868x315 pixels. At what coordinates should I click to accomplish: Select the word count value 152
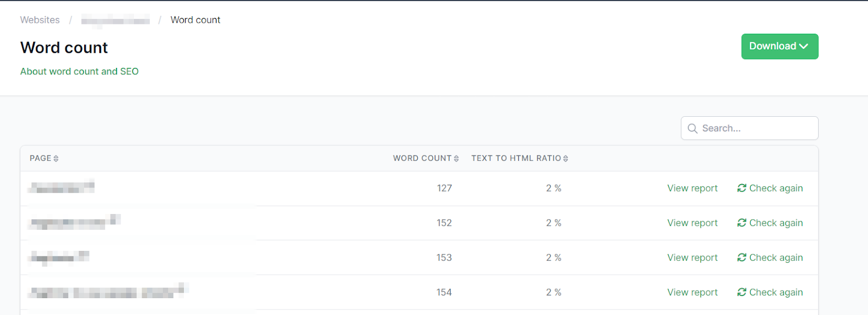[x=444, y=223]
